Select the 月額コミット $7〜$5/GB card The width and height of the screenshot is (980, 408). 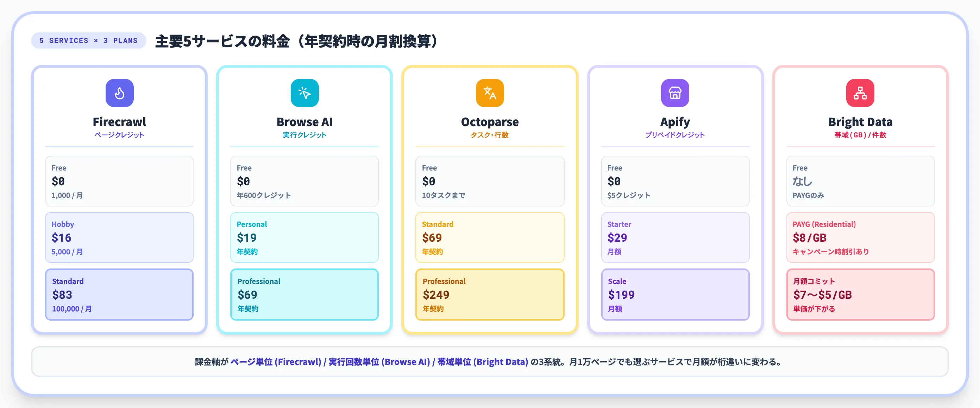coord(861,295)
